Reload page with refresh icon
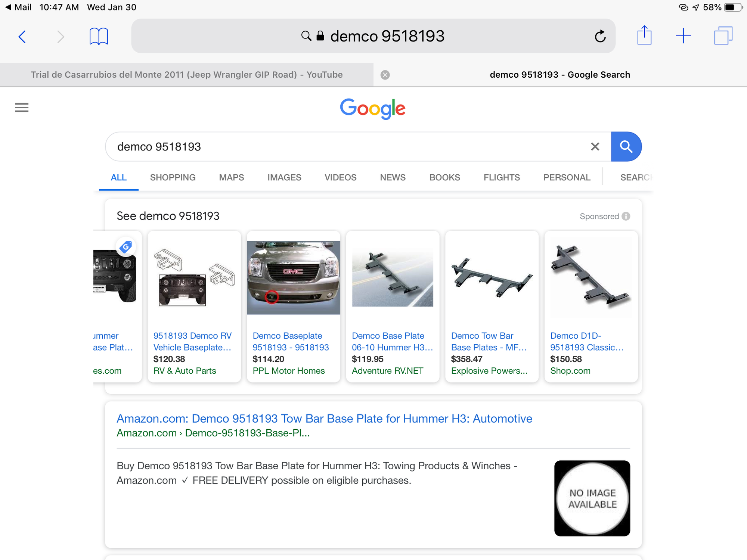Screen dimensions: 747x560 coord(600,37)
